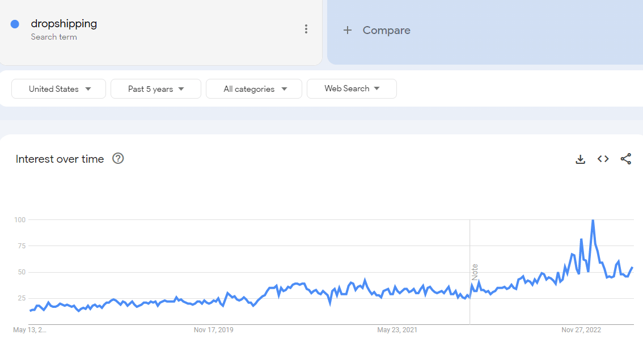
Task: Open the three-dot menu on the dropshipping card
Action: click(306, 28)
